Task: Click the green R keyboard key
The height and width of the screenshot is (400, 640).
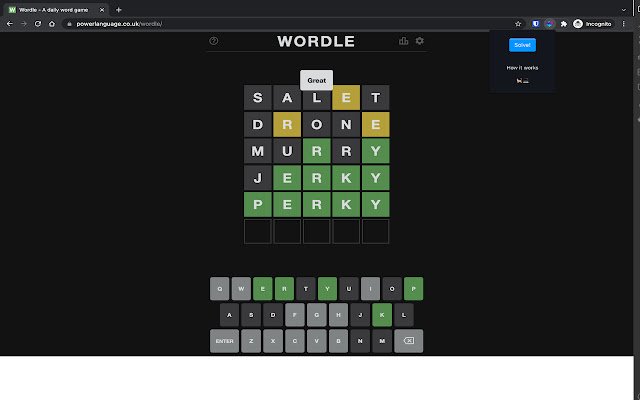Action: pyautogui.click(x=284, y=289)
